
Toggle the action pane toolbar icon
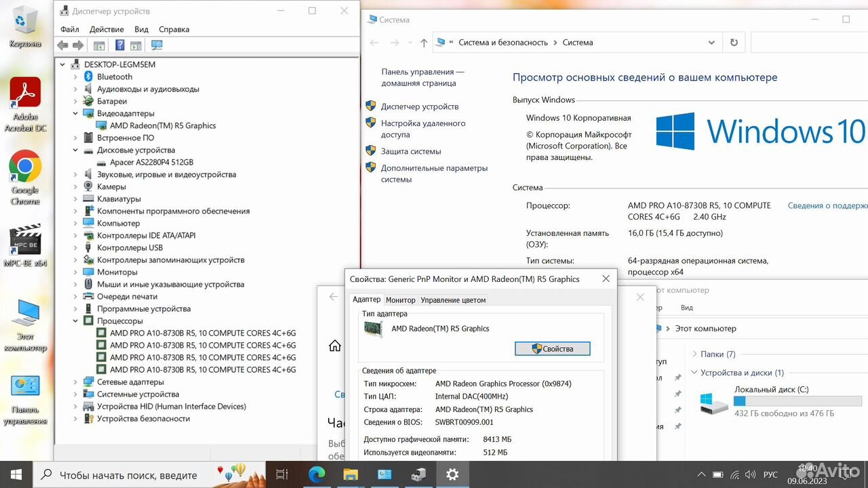(136, 45)
